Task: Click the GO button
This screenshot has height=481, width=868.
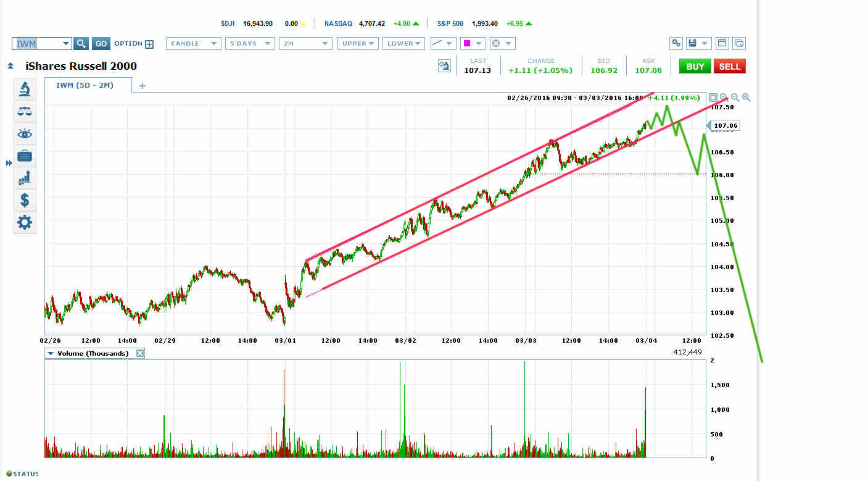Action: click(101, 44)
